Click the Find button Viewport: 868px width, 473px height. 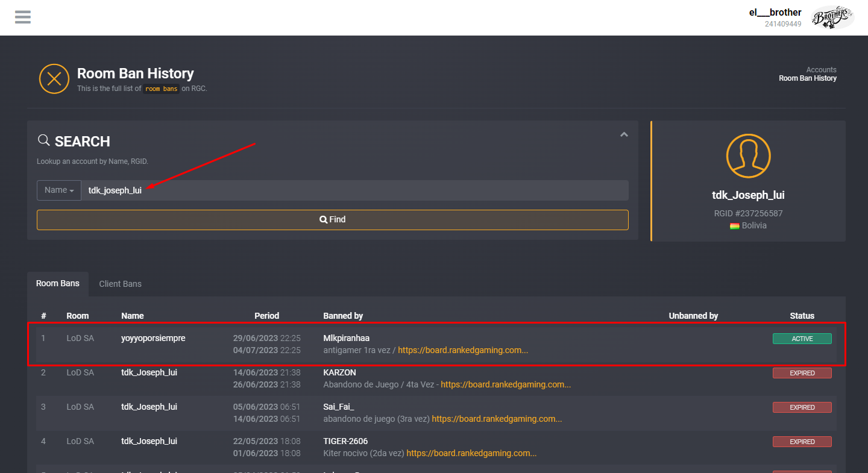click(x=333, y=219)
